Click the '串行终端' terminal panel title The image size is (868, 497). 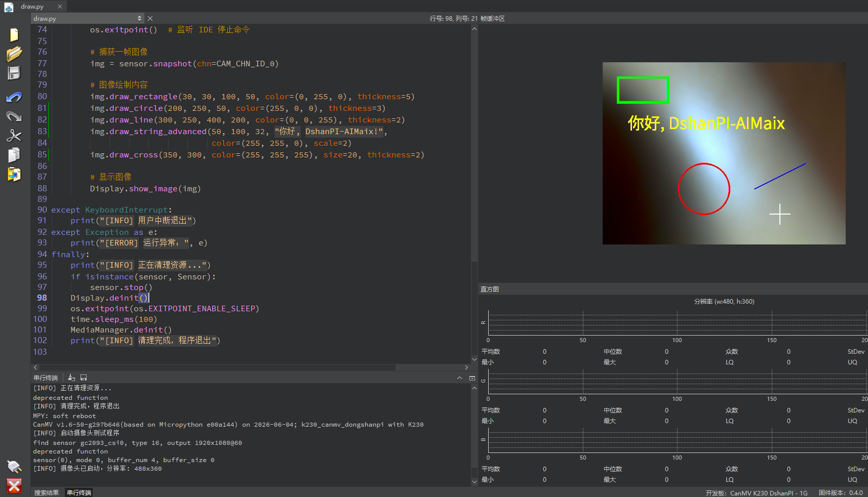point(46,378)
